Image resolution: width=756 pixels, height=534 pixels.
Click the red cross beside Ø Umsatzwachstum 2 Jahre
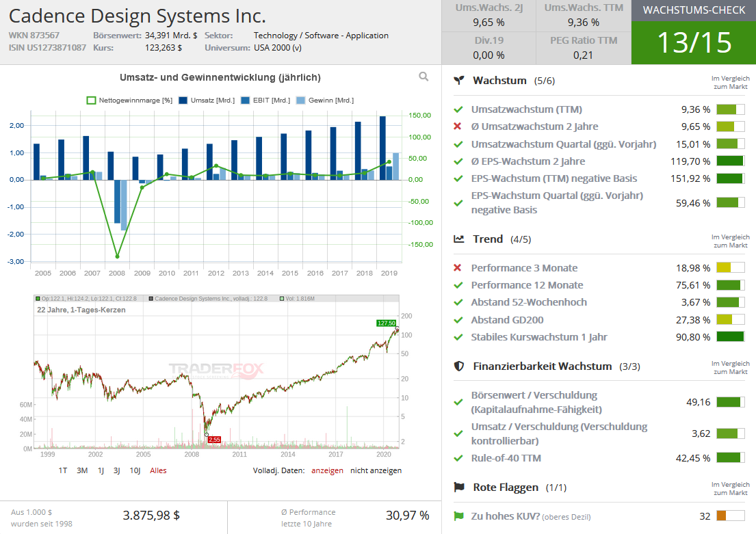tap(458, 126)
